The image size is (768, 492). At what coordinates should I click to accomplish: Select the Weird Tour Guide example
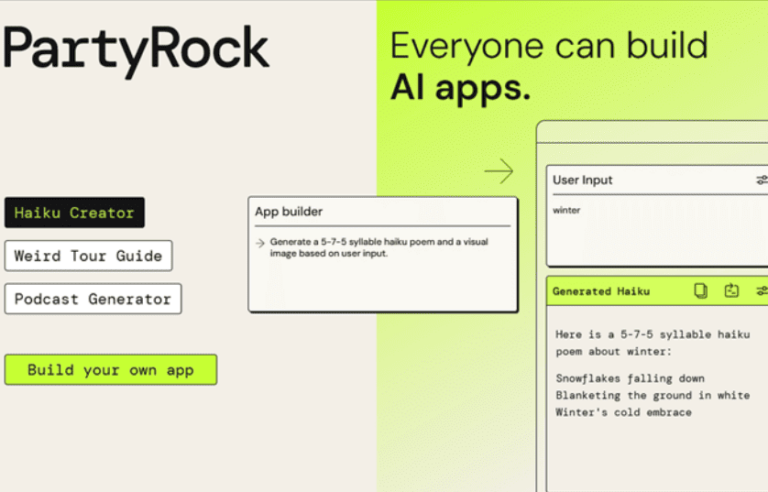pos(88,255)
